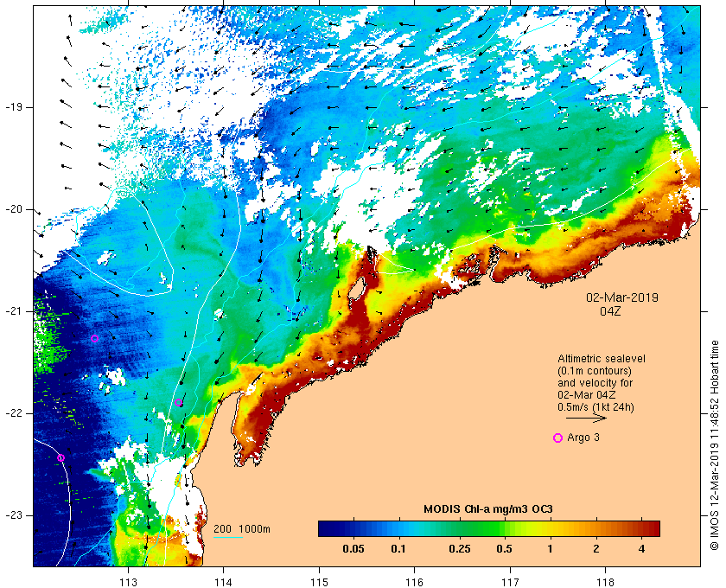This screenshot has width=726, height=588.
Task: Click the Argo float marker near latitude -22.5
Action: tap(60, 457)
